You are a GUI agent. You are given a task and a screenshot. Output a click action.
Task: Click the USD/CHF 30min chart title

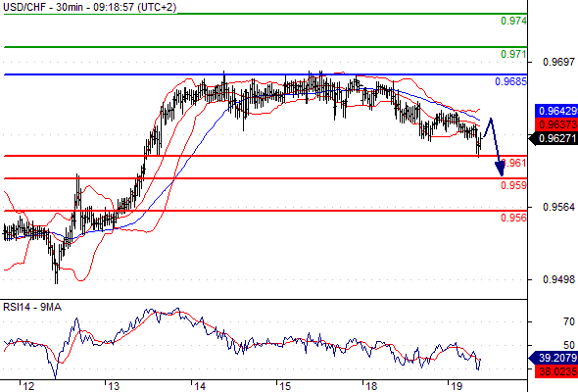pyautogui.click(x=89, y=7)
